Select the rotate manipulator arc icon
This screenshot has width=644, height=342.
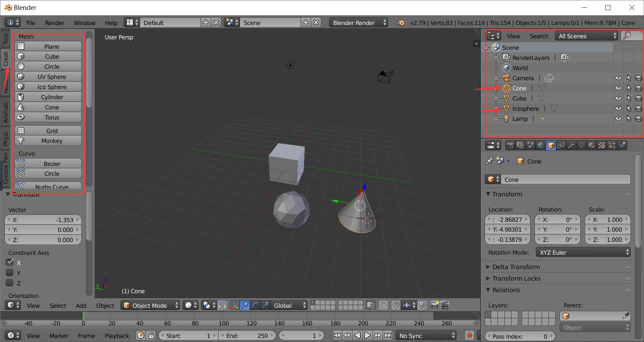(255, 305)
